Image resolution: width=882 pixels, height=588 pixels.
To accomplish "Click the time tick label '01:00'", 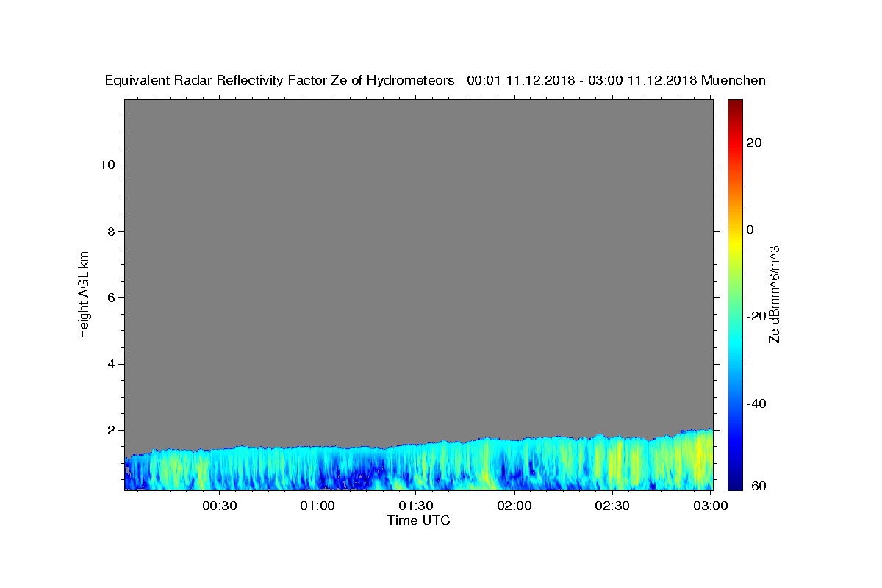I will coord(318,506).
